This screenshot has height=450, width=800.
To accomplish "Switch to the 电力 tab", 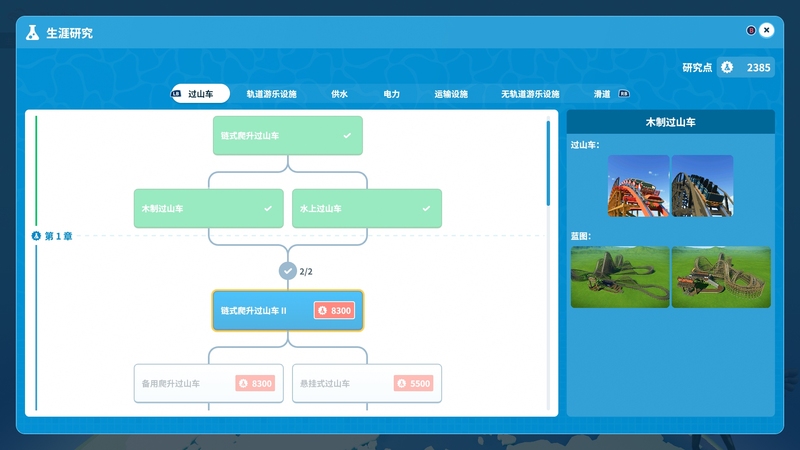I will click(392, 94).
